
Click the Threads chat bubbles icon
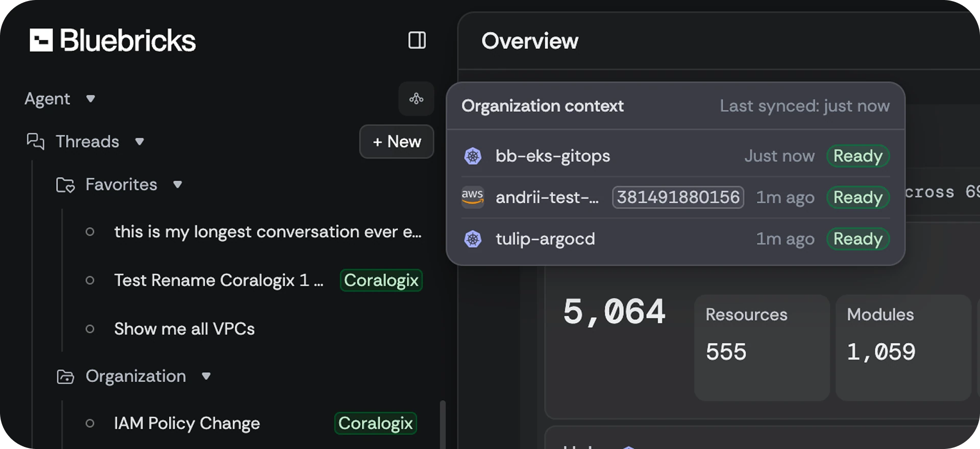point(35,141)
